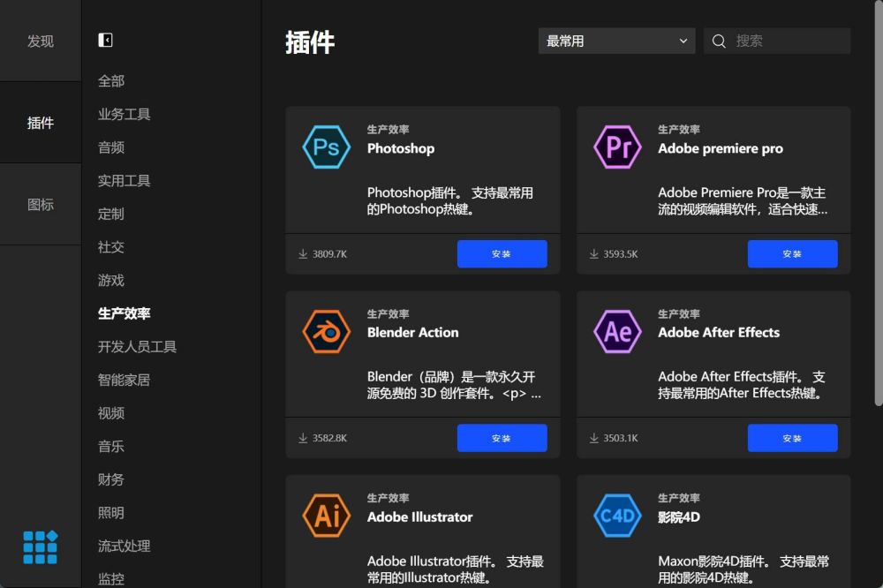883x588 pixels.
Task: Click the Adobe Premiere Pro Pr icon
Action: pos(617,147)
